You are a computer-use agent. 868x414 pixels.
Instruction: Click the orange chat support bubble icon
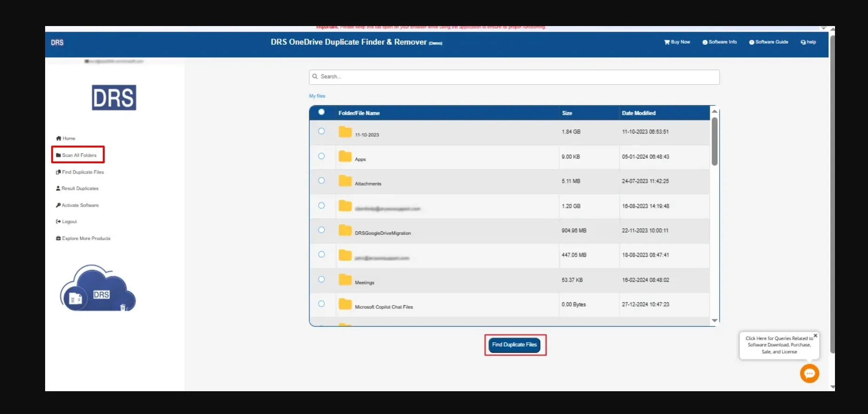pos(809,374)
